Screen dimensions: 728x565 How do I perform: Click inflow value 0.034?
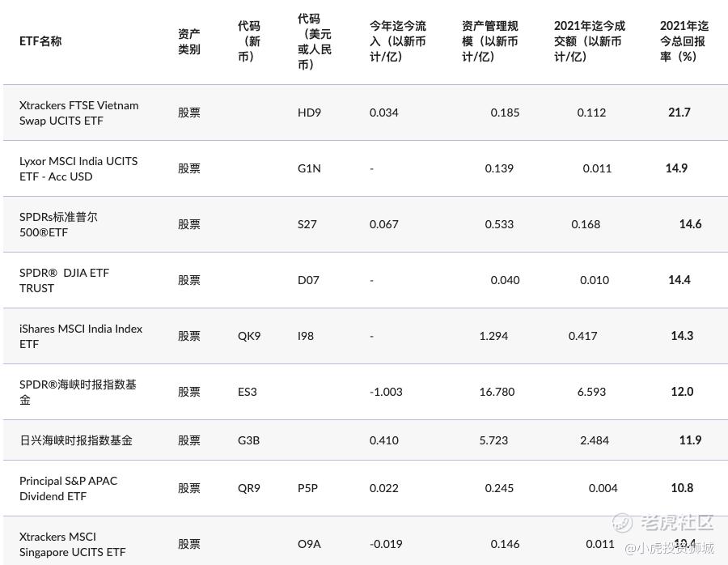tap(384, 113)
